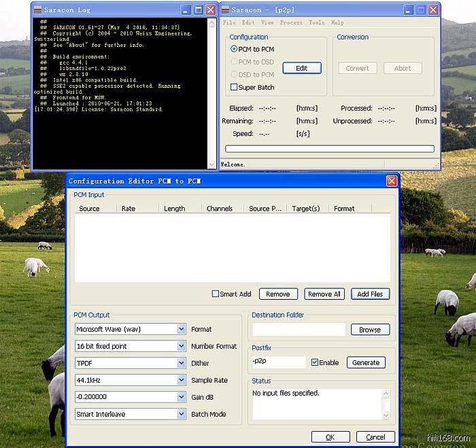The width and height of the screenshot is (476, 448).
Task: Click the Saracon Log window title icon
Action: (x=38, y=10)
